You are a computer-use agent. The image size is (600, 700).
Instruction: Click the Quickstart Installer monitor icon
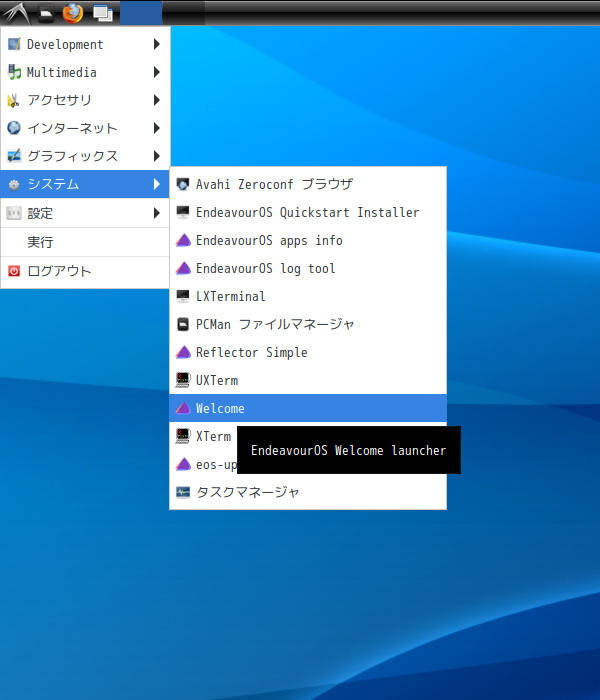[183, 212]
